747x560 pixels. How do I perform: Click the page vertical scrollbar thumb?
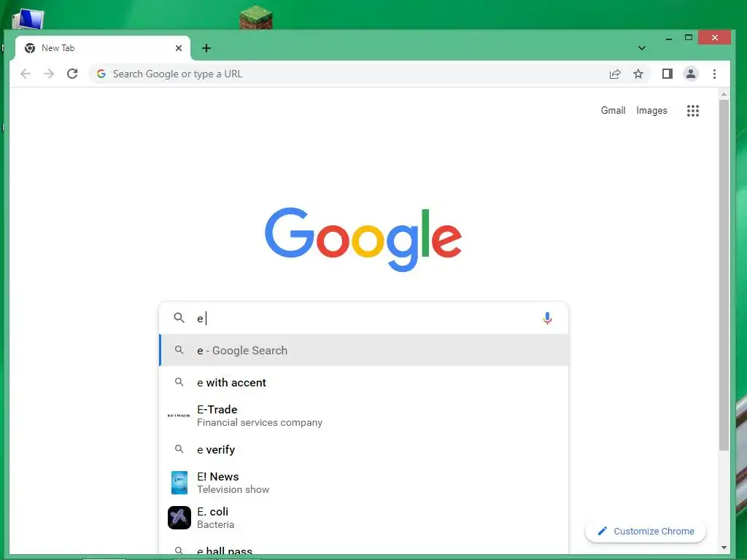tap(724, 275)
